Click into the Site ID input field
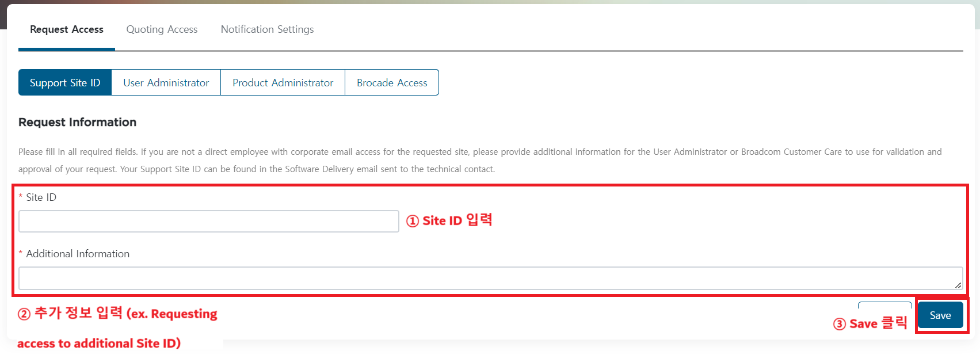Image resolution: width=980 pixels, height=358 pixels. click(208, 222)
